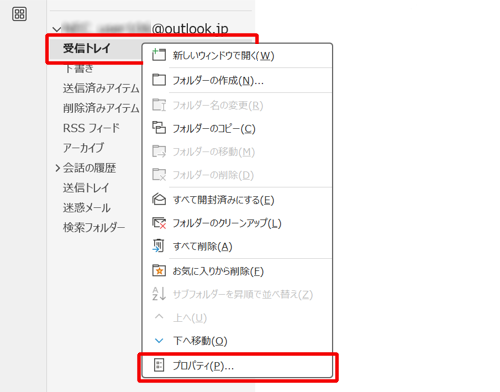The image size is (500, 392).
Task: Choose すべて開封済みにする(E) menu entry
Action: tap(237, 200)
